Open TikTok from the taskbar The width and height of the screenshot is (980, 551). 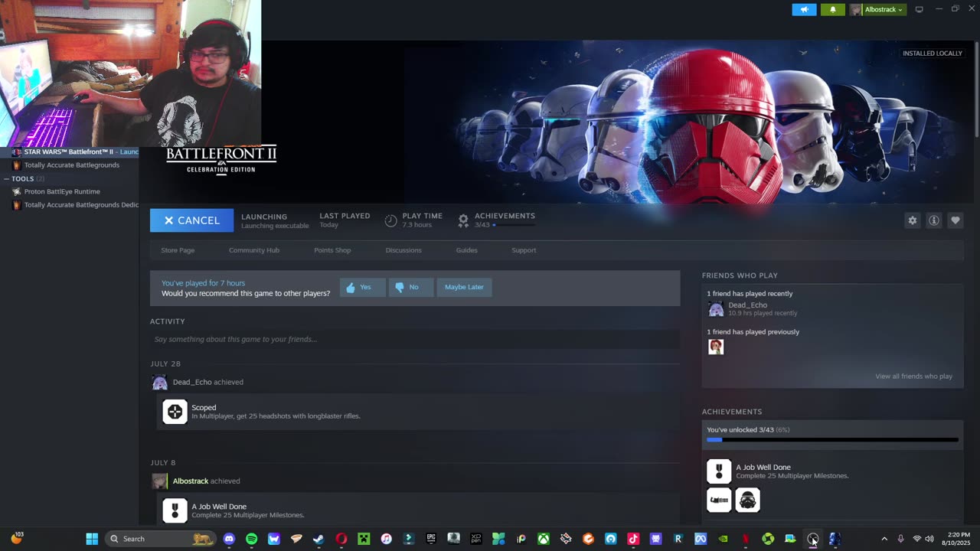coord(633,539)
